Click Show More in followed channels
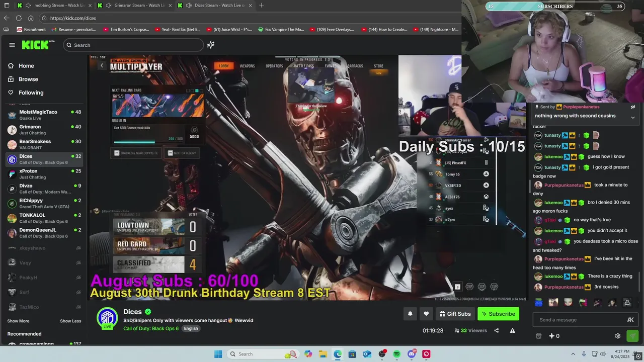Viewport: 644px width, 362px height. pos(18,321)
